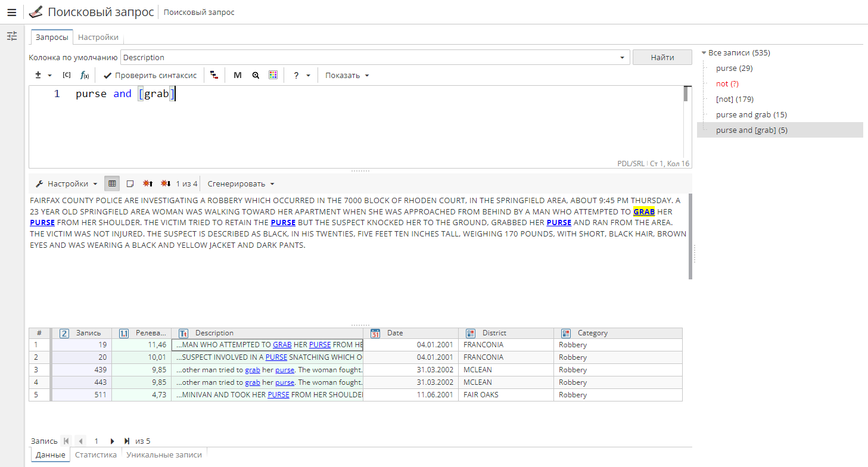868x467 pixels.
Task: Click the record text vertical scrollbar
Action: click(690, 236)
